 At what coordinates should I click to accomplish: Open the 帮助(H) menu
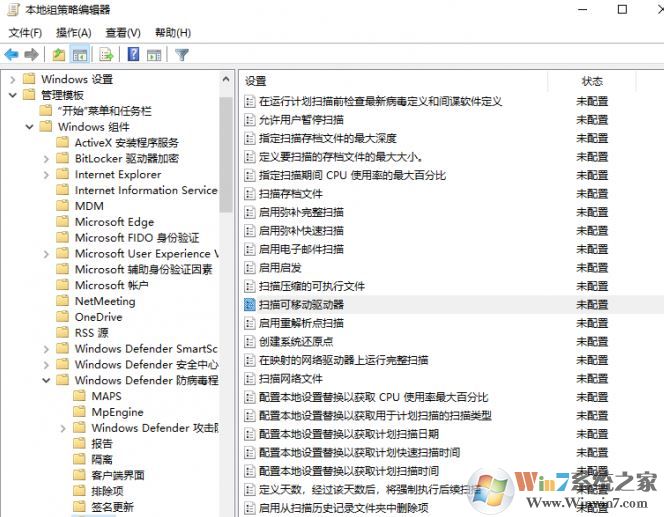(x=173, y=33)
